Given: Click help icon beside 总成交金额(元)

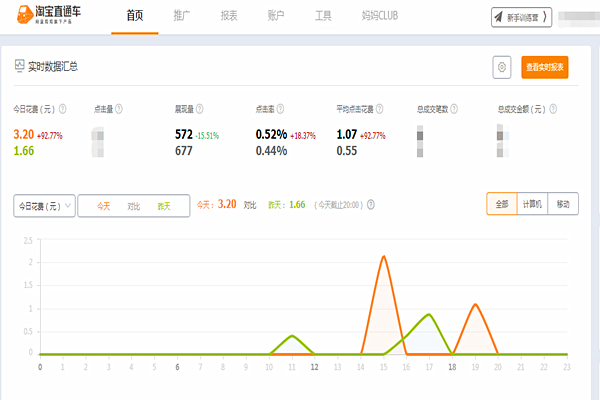Looking at the screenshot, I should coord(553,109).
